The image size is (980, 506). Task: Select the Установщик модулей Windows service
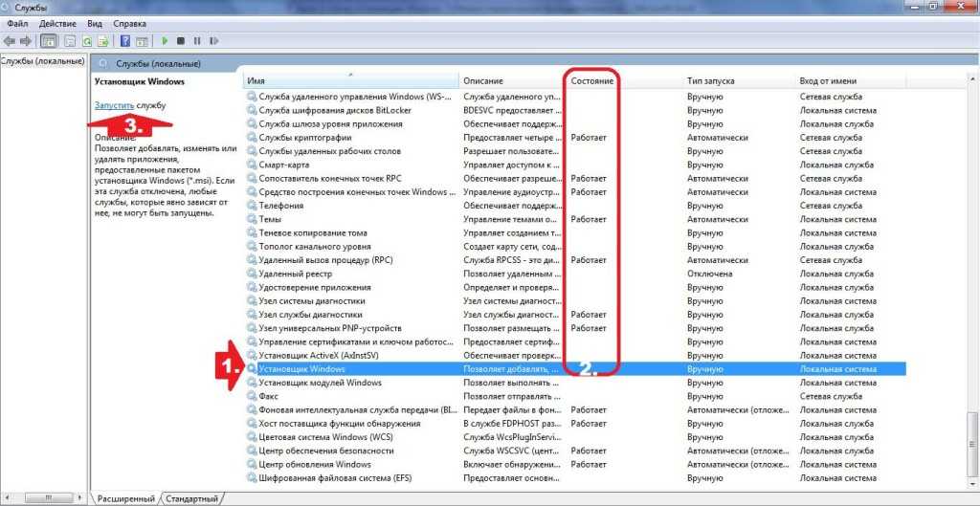575,383
